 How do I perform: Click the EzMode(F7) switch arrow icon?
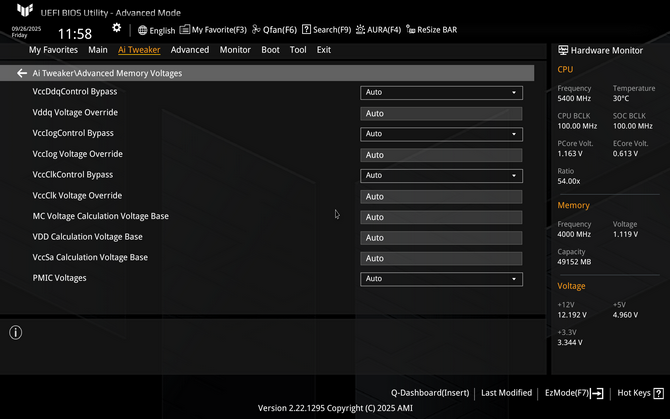[597, 393]
